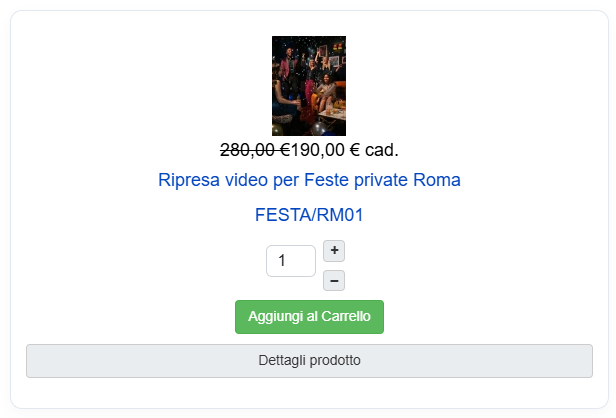View the nightclub party photo

click(309, 86)
